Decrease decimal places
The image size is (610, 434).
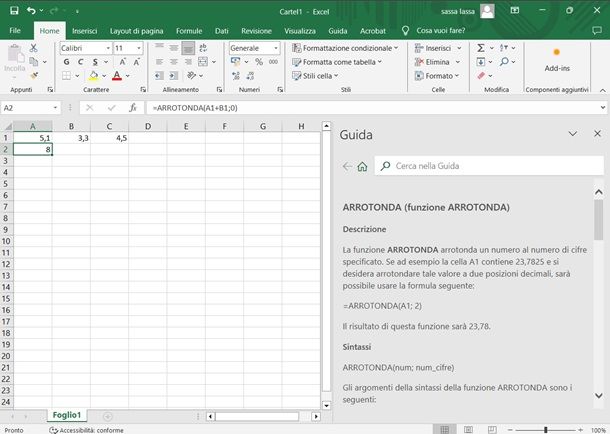click(250, 75)
